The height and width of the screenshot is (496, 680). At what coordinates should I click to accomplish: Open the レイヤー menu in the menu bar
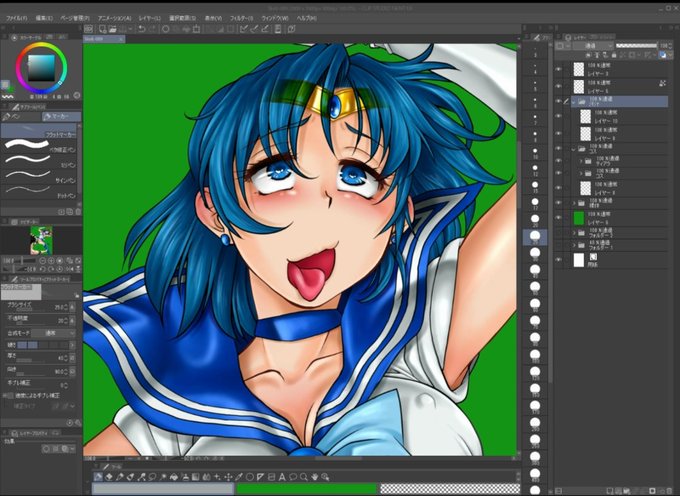pos(149,18)
